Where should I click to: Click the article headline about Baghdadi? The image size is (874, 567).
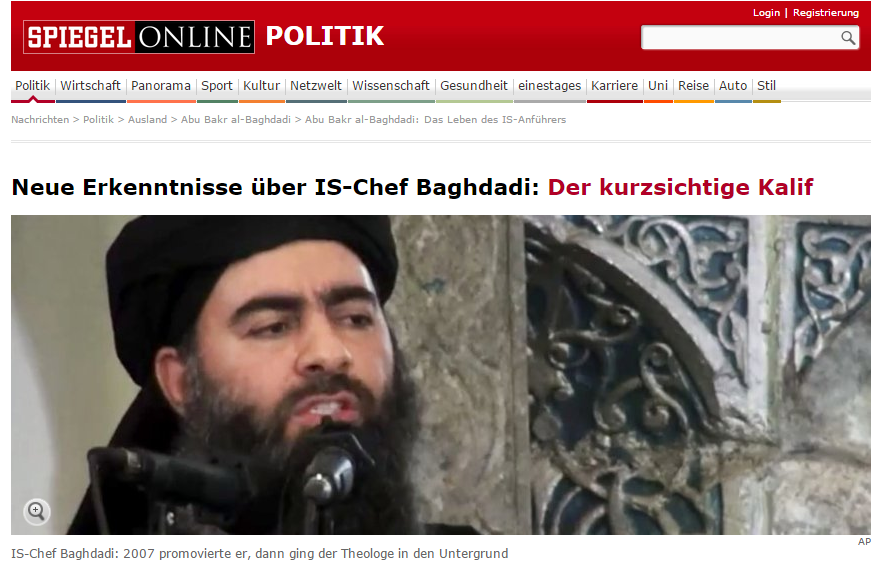pos(412,187)
